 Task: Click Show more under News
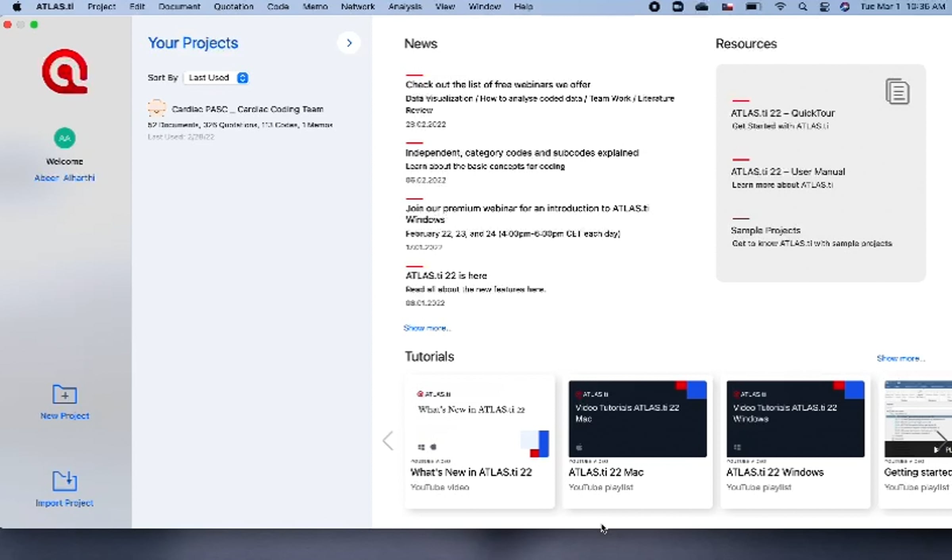[427, 328]
